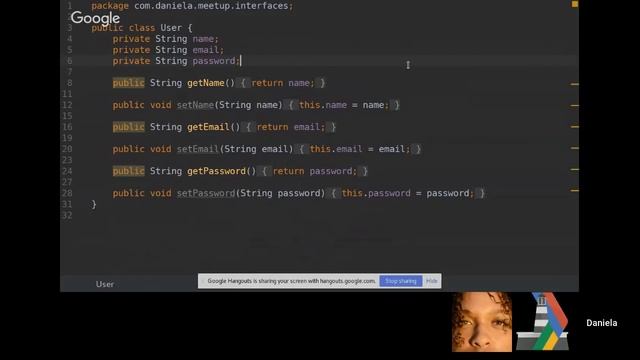Click the closing brace on line 31
The height and width of the screenshot is (360, 640).
[x=94, y=204]
